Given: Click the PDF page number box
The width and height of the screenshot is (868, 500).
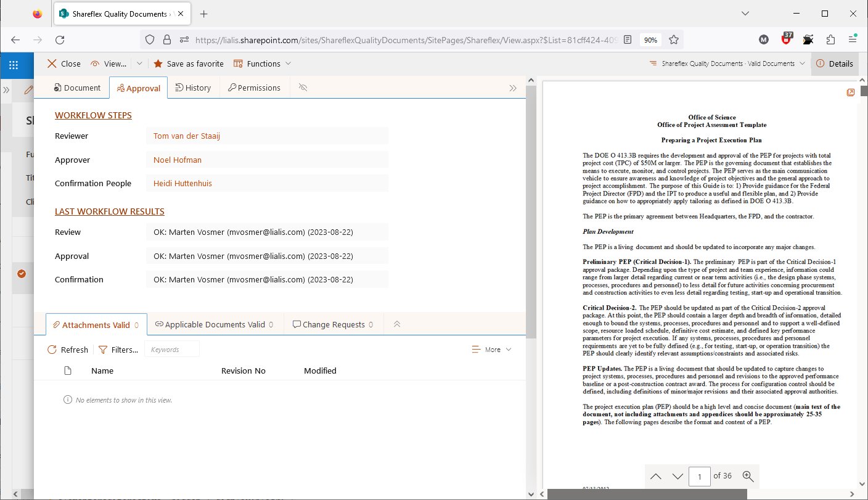Looking at the screenshot, I should point(699,476).
